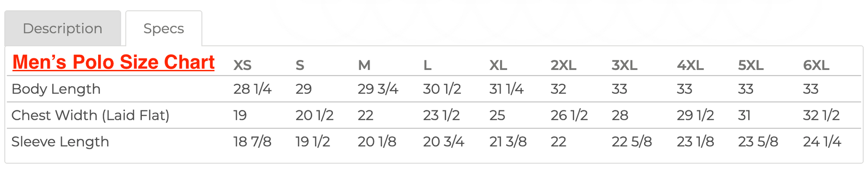Image resolution: width=868 pixels, height=171 pixels.
Task: Click the 28 1/4 body length value
Action: click(x=252, y=89)
